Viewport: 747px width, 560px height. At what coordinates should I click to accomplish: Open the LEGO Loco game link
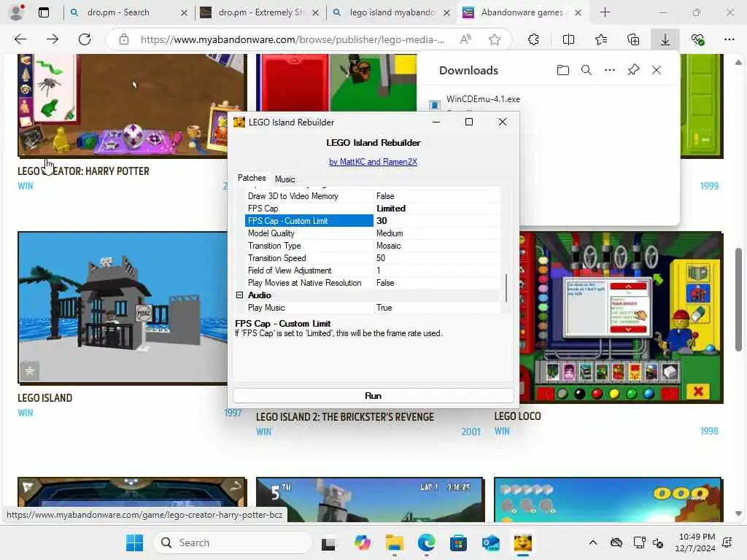(517, 416)
